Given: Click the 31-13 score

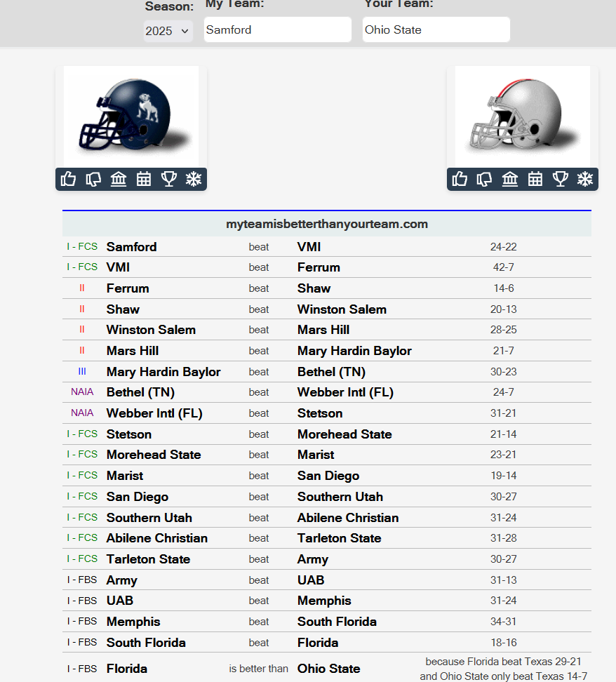Looking at the screenshot, I should (503, 580).
